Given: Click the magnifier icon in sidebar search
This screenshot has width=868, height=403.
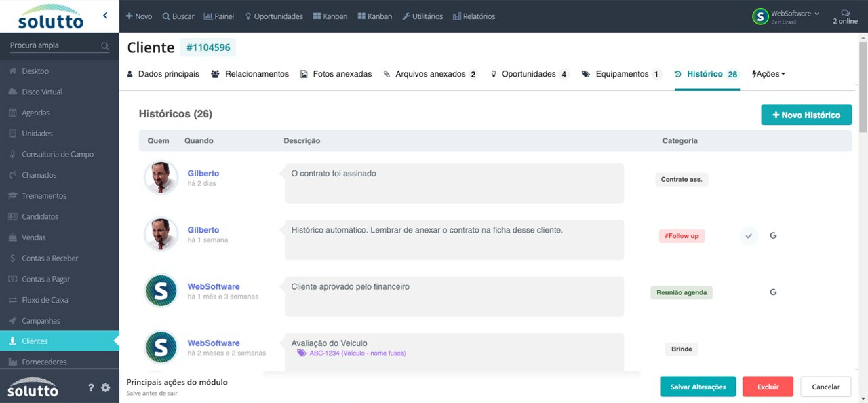Looking at the screenshot, I should coord(105,46).
